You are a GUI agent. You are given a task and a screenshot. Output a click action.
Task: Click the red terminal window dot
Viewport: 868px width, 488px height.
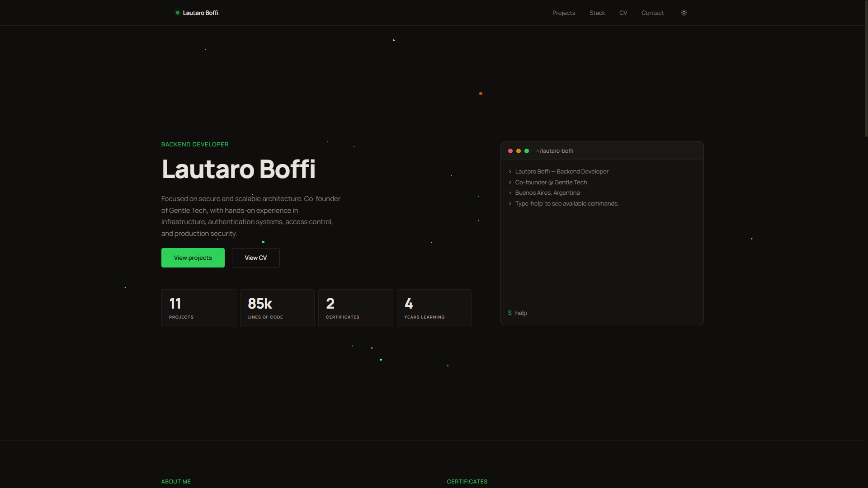[510, 151]
